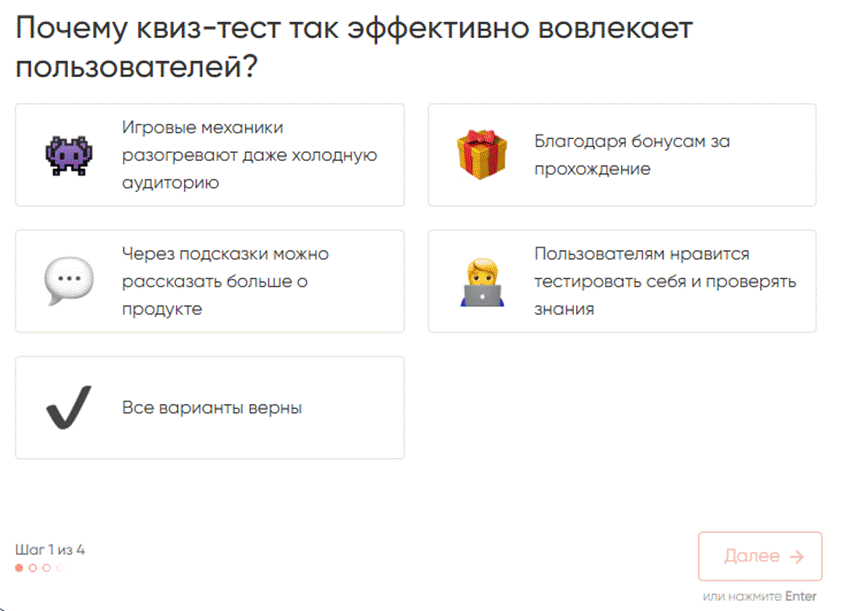850x611 pixels.
Task: Select the 'Все варианты верны' option
Action: [x=210, y=408]
